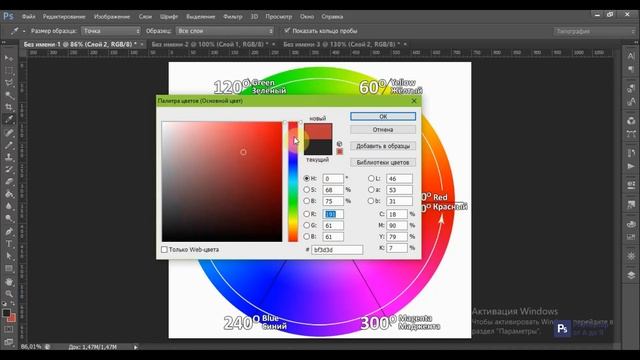Select the Rectangle shape tool
Screen dimensions: 640x360
9,269
